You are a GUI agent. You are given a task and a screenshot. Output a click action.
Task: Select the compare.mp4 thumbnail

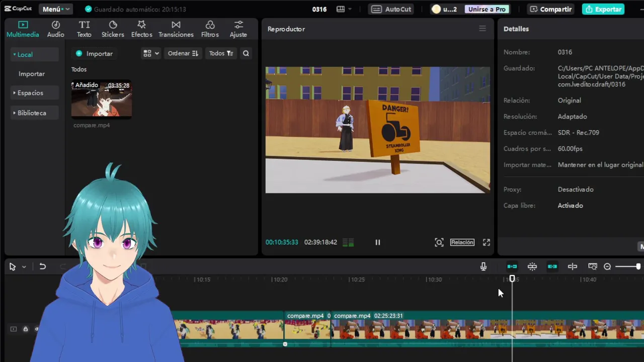[102, 99]
